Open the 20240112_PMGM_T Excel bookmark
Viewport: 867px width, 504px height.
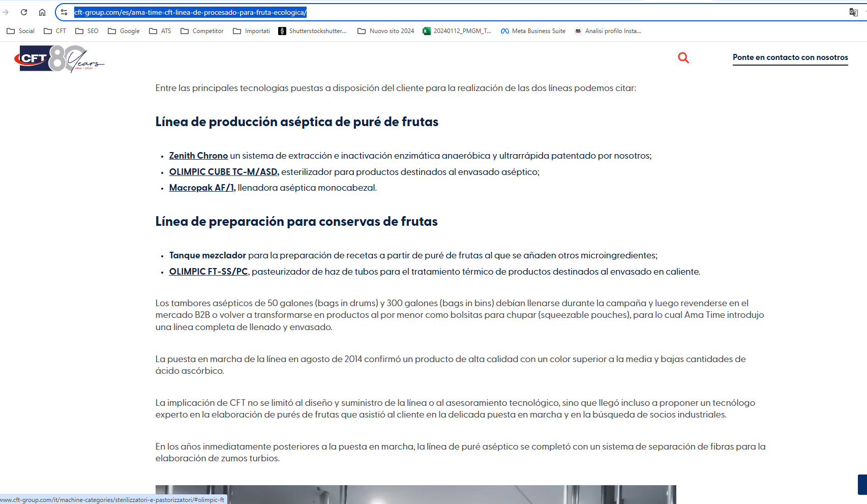pyautogui.click(x=457, y=31)
